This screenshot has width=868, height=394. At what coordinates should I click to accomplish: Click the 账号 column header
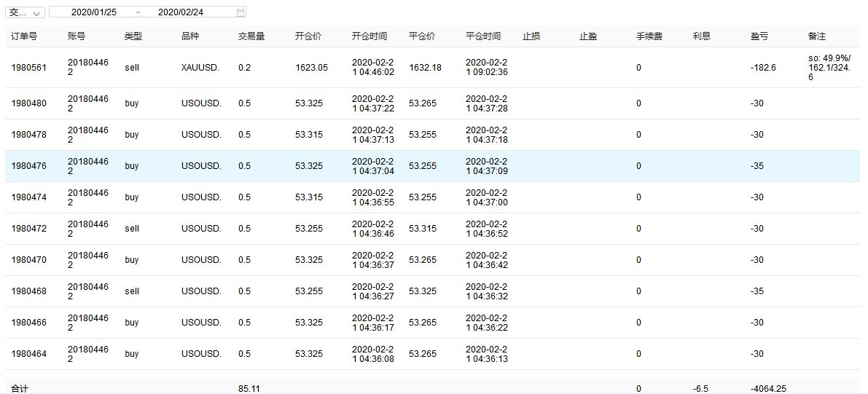77,36
